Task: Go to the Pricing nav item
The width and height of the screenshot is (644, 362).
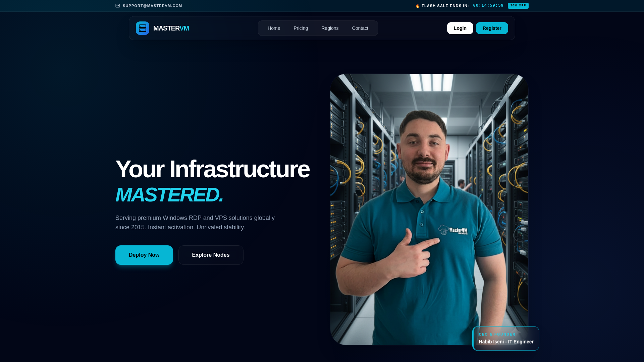Action: (x=301, y=28)
